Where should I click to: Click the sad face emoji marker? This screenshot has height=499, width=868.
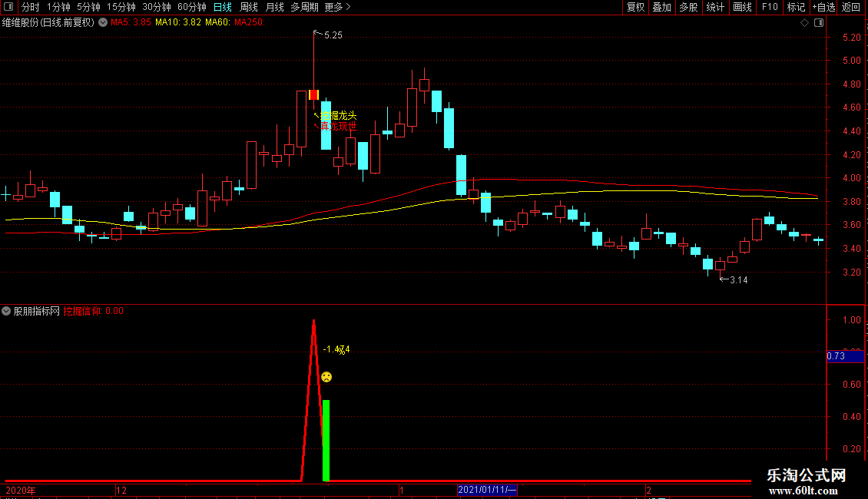pos(326,377)
